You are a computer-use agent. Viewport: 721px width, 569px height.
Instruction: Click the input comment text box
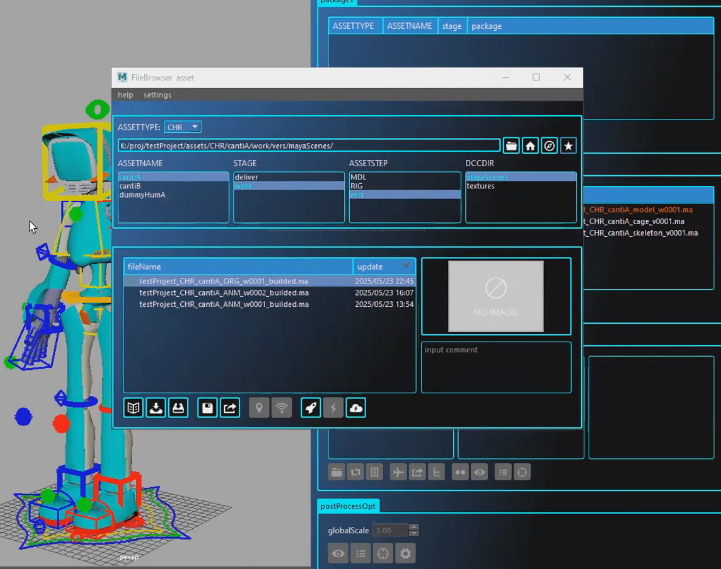point(497,367)
